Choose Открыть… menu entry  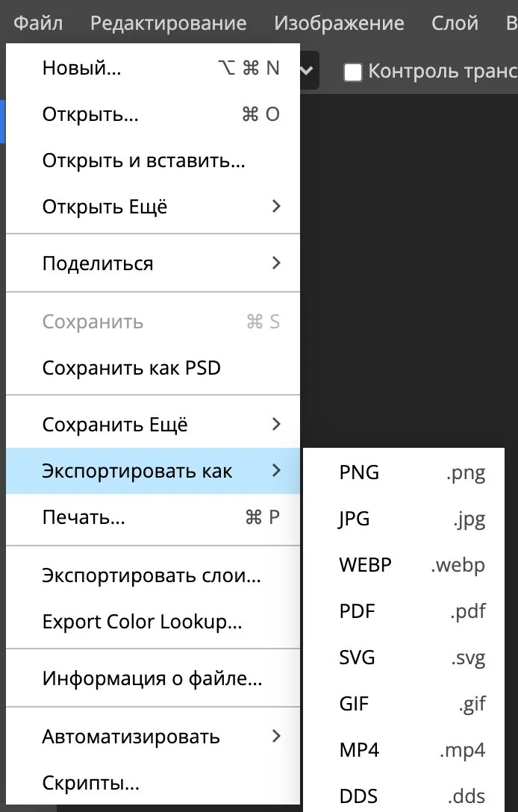tap(153, 114)
